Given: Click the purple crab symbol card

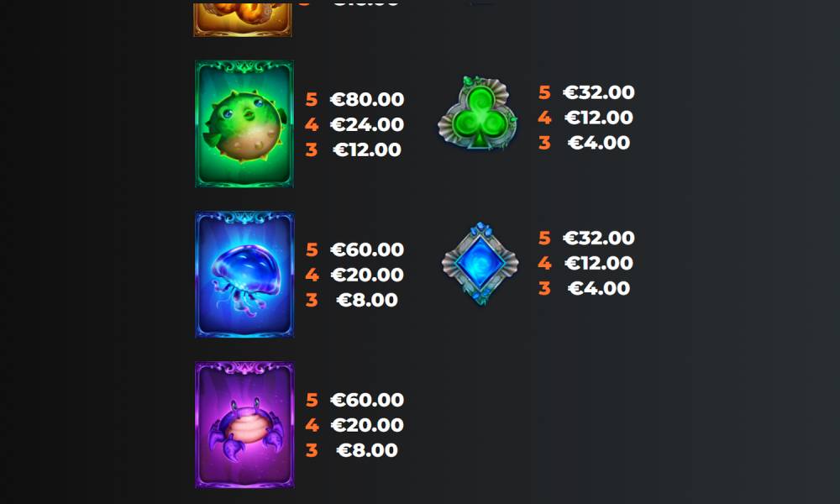Looking at the screenshot, I should point(244,425).
